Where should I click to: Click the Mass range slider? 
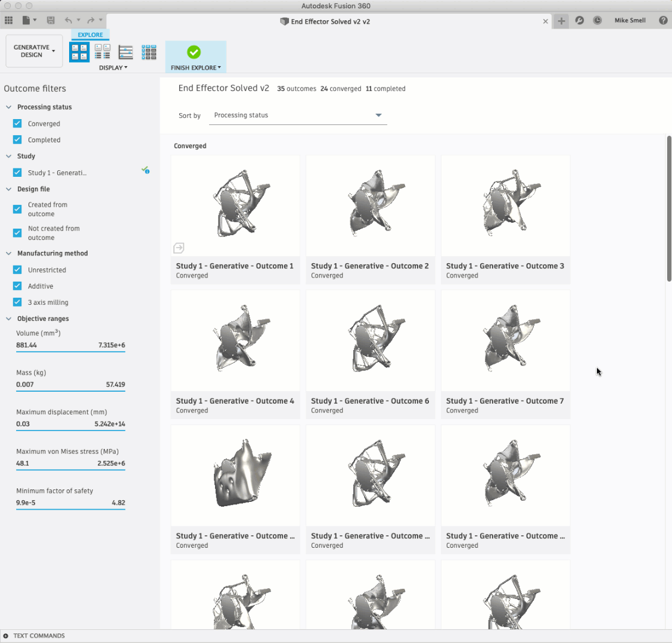(x=71, y=392)
